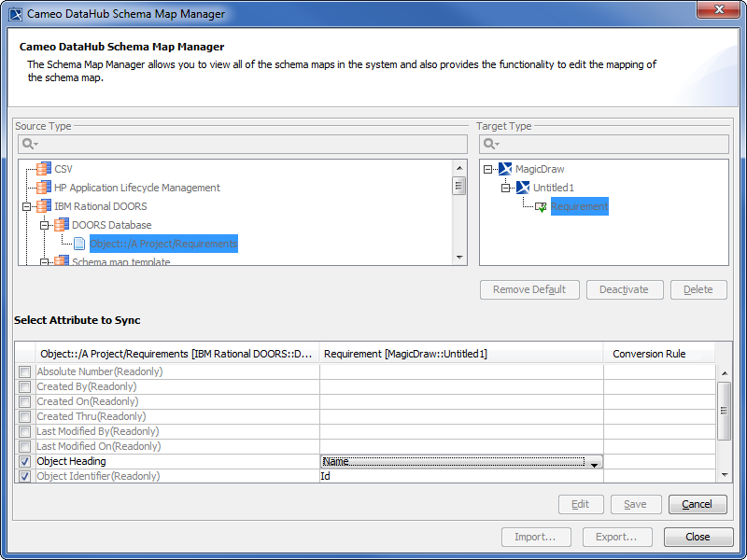Click the Conversion Rule column header

pos(649,354)
